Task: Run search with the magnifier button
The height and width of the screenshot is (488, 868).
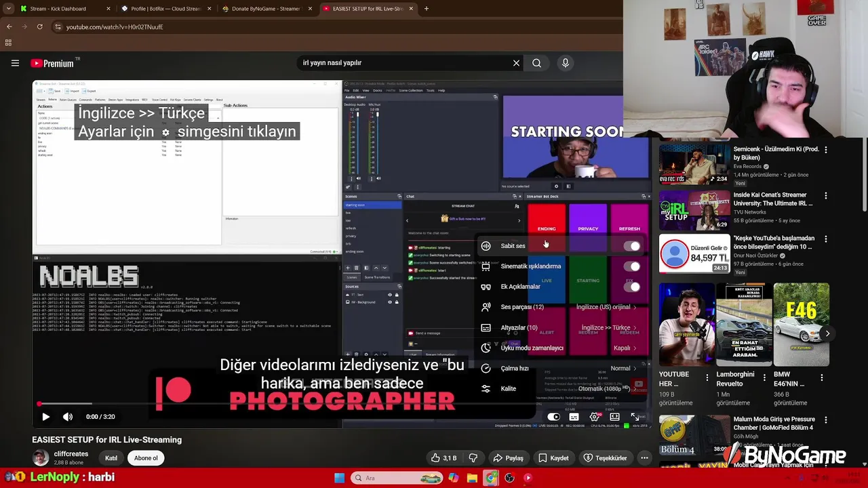Action: click(x=536, y=63)
